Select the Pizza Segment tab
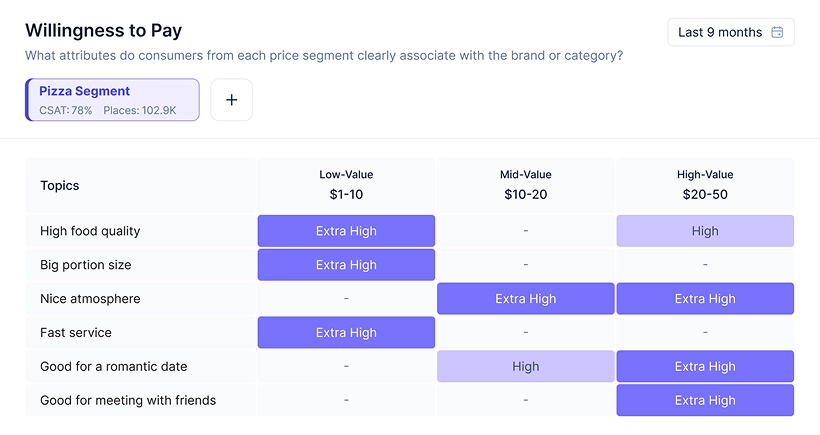The height and width of the screenshot is (435, 820). tap(112, 100)
